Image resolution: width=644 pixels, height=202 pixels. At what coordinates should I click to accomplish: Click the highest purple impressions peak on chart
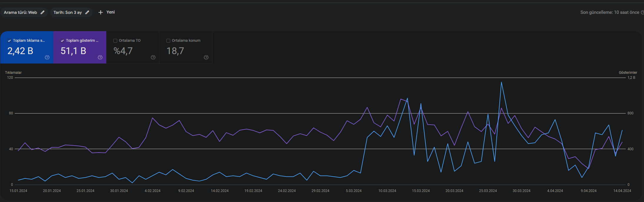coord(401,99)
